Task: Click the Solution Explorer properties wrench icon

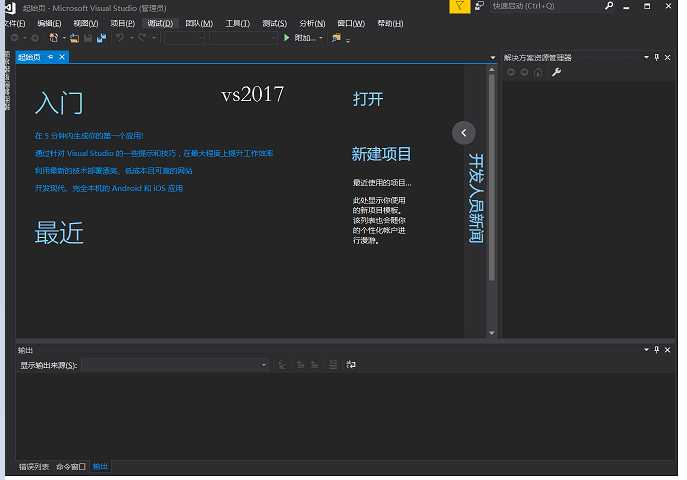Action: pyautogui.click(x=556, y=72)
